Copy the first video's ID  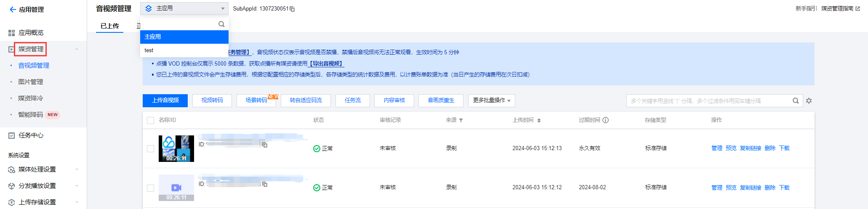tap(265, 145)
